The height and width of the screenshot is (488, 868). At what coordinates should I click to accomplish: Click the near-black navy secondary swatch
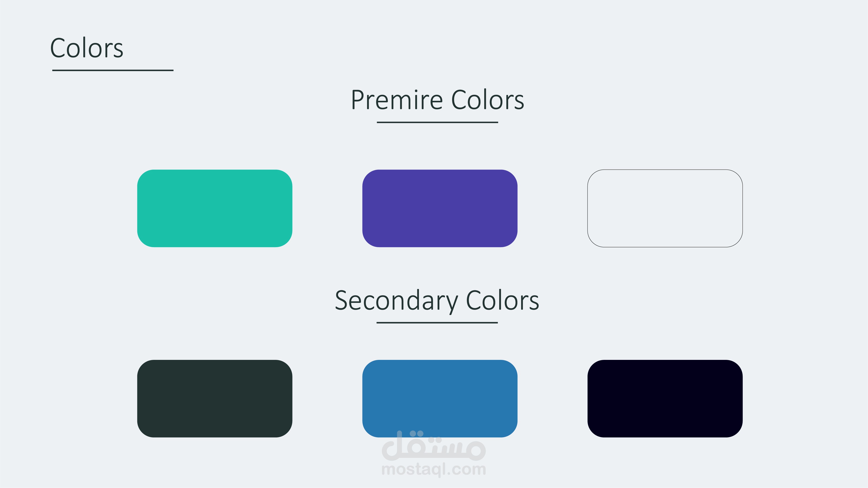[x=665, y=398]
